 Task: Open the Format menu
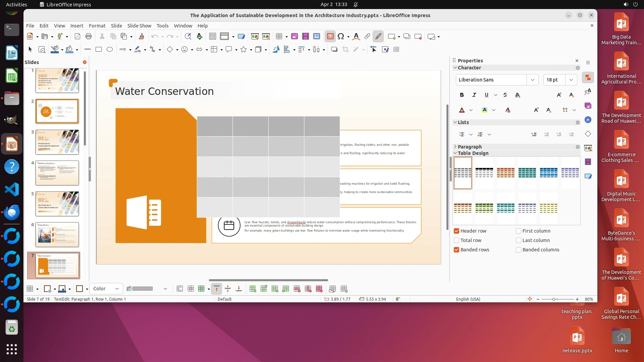coord(97,26)
